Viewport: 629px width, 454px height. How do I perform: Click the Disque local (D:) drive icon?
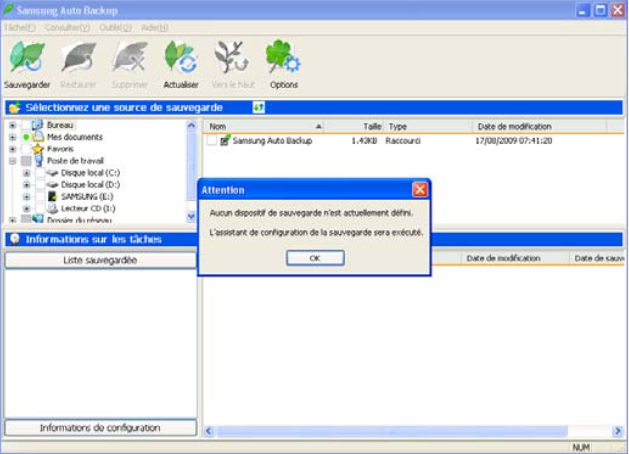pyautogui.click(x=53, y=185)
